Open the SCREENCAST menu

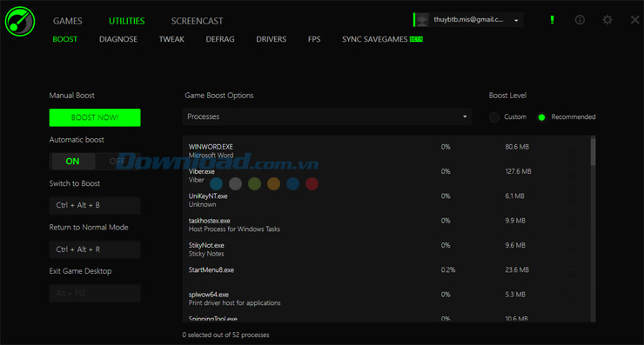coord(197,21)
